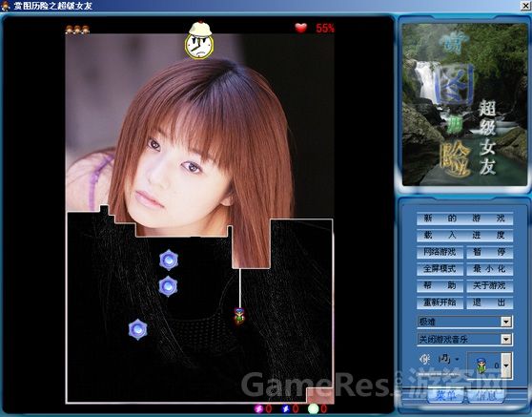Switch to the 菜单 menu tab
The width and height of the screenshot is (532, 417).
click(x=445, y=396)
